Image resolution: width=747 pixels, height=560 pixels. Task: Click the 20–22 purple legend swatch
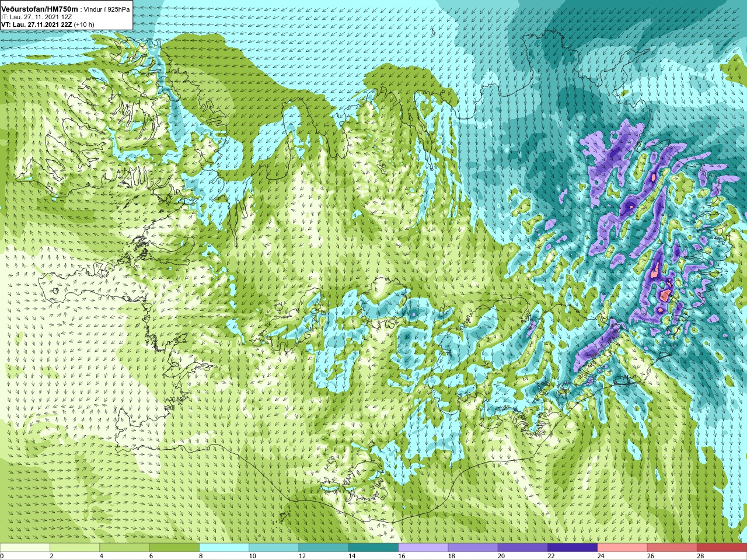click(523, 548)
